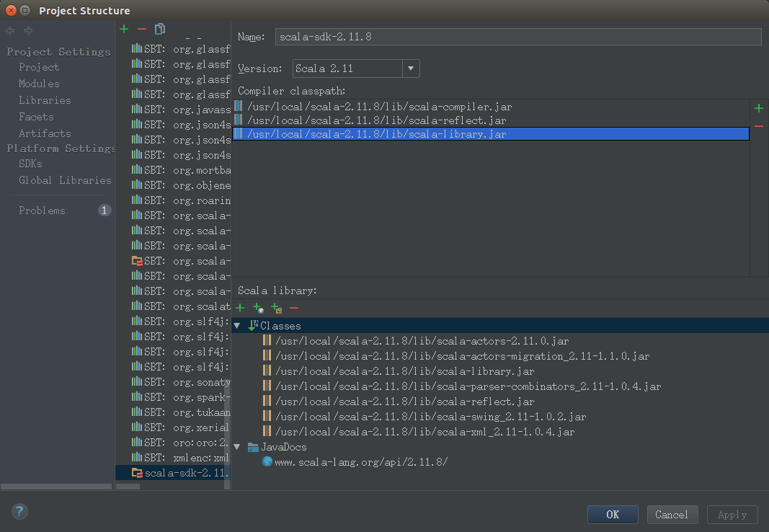Navigate back with left arrow

coord(10,31)
